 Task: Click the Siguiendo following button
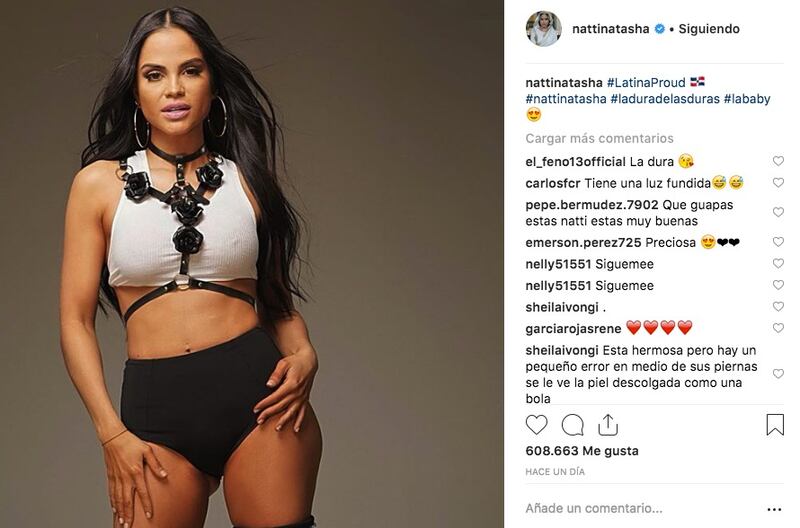coord(709,29)
